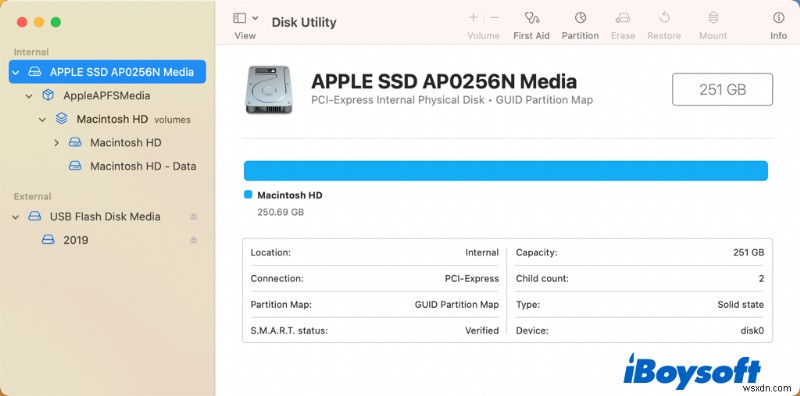Click the Macintosh HD volume disk icon
Screen dimensions: 800x396
coord(75,142)
